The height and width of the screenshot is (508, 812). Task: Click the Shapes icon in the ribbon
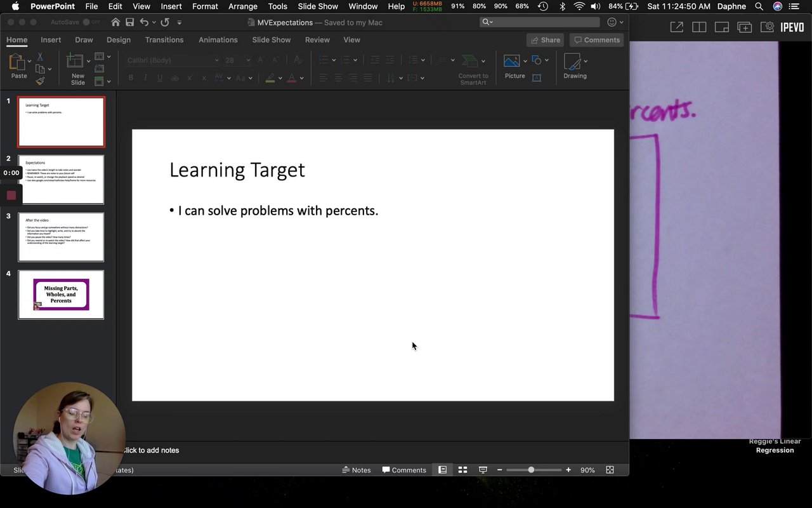[537, 60]
